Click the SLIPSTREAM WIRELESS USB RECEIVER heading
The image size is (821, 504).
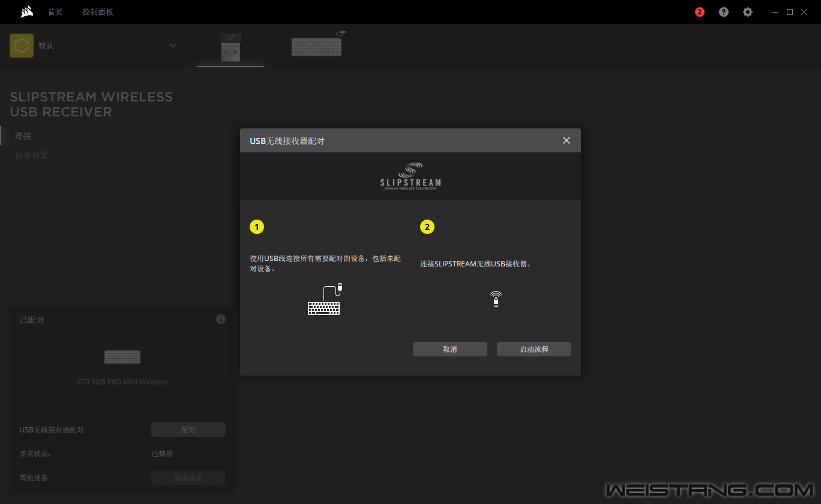91,104
